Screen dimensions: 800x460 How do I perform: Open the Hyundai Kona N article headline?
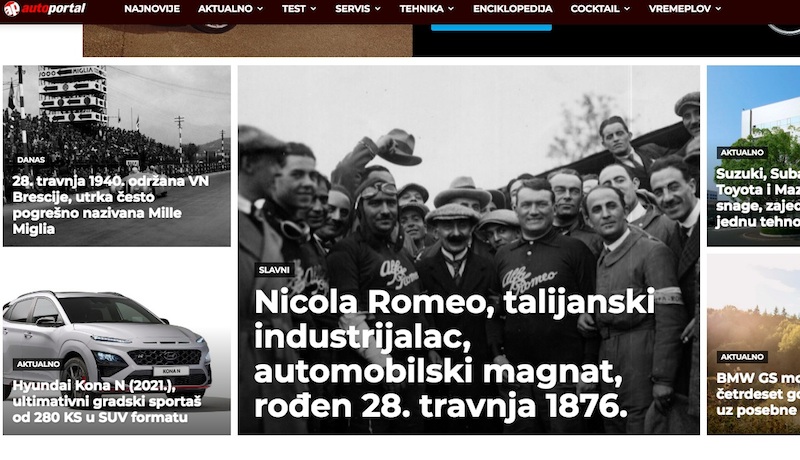[107, 401]
